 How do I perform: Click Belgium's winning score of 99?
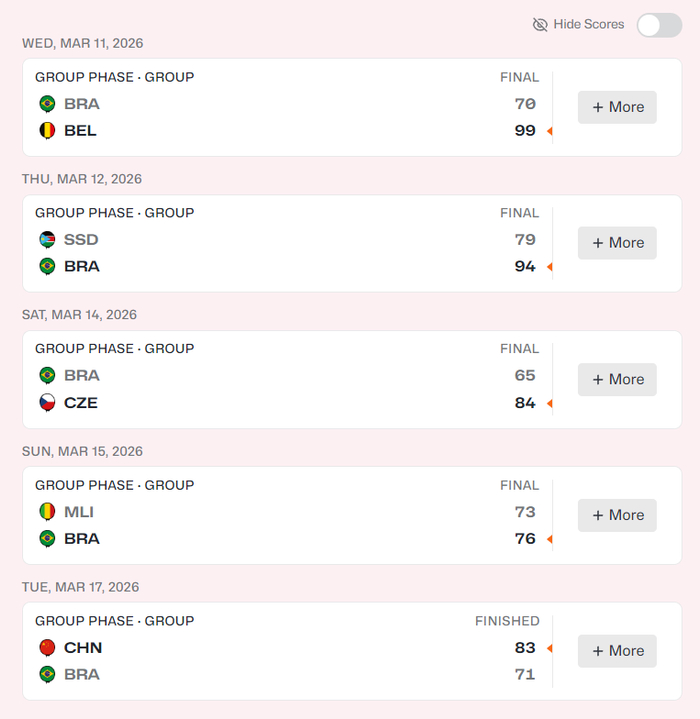[x=525, y=131]
